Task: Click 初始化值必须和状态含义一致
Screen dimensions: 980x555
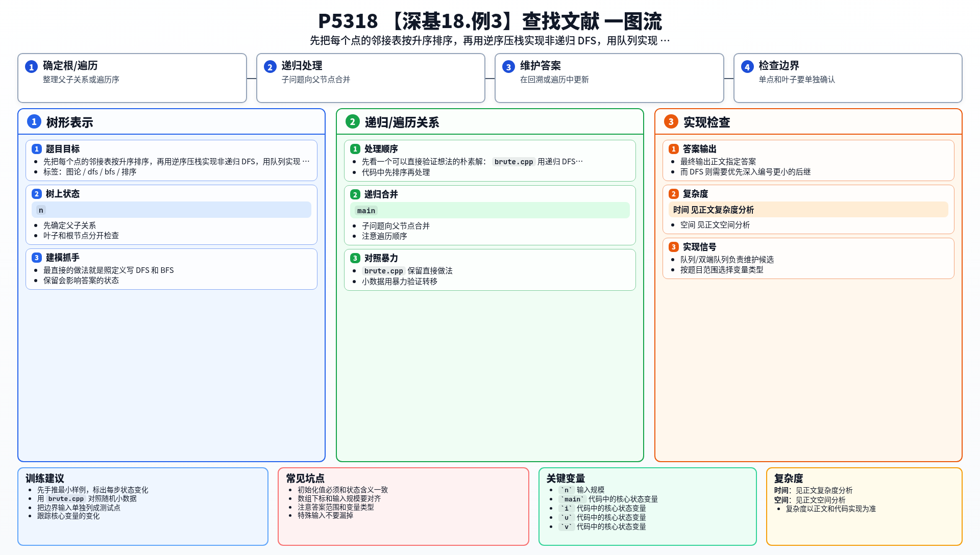Action: pos(343,490)
